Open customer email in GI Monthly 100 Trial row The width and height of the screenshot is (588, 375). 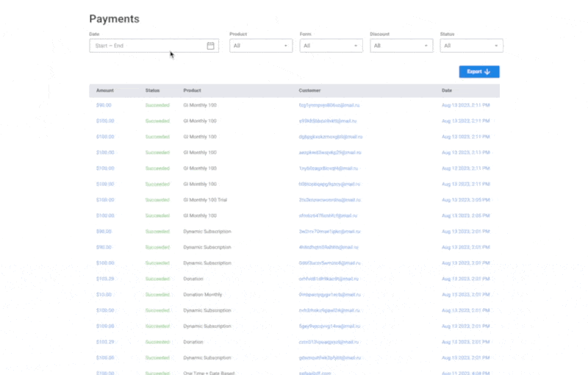point(329,200)
